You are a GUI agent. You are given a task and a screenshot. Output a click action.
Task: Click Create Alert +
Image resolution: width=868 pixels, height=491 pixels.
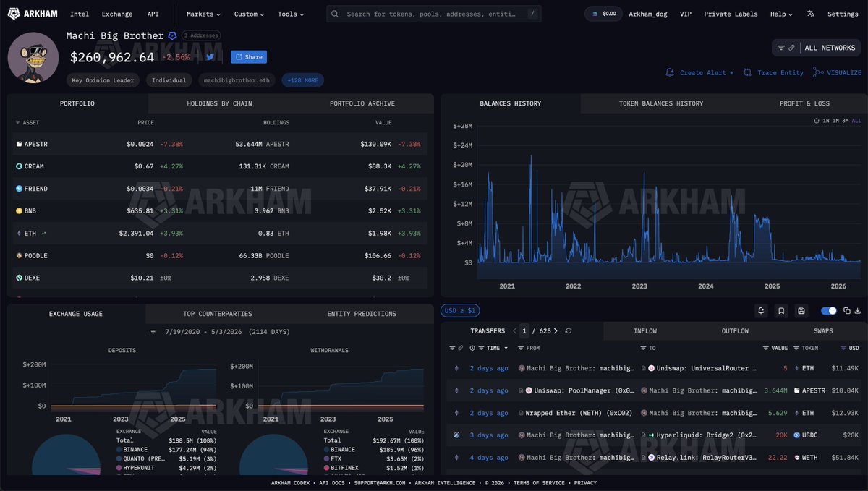point(699,72)
